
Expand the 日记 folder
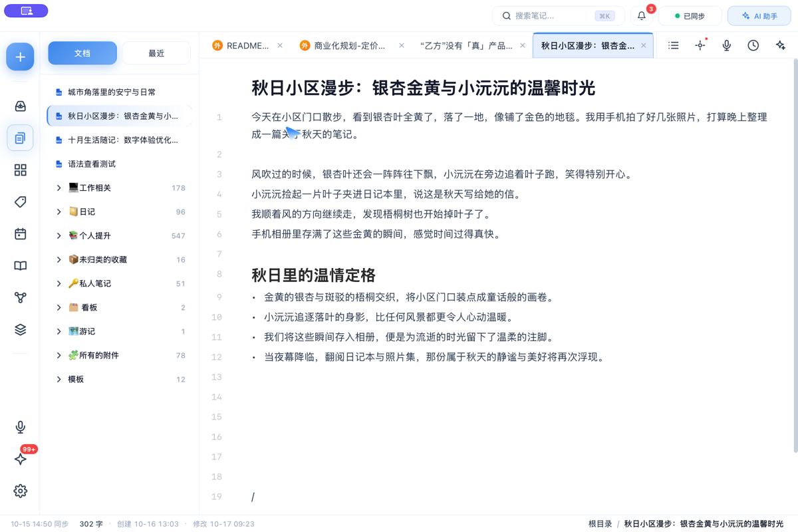[59, 212]
